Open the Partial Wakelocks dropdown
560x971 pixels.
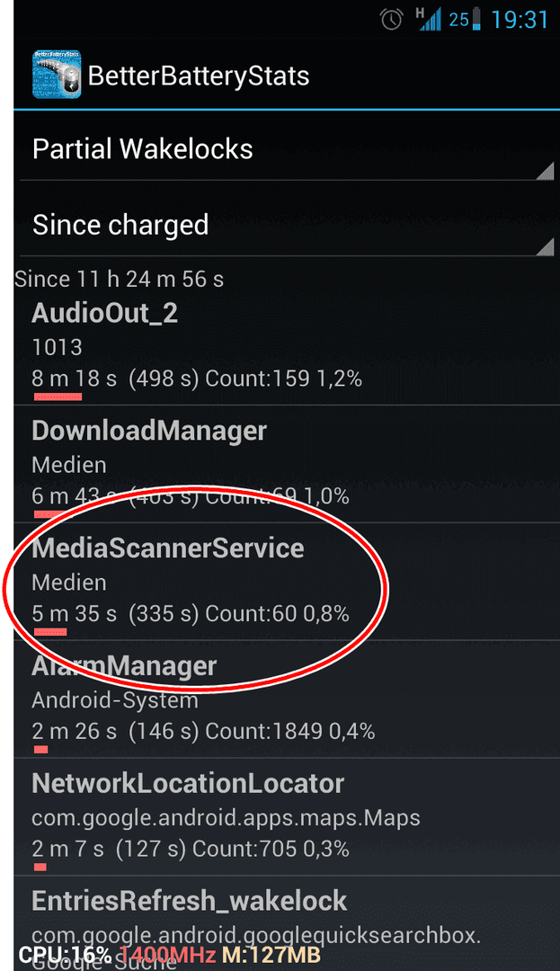(x=287, y=150)
